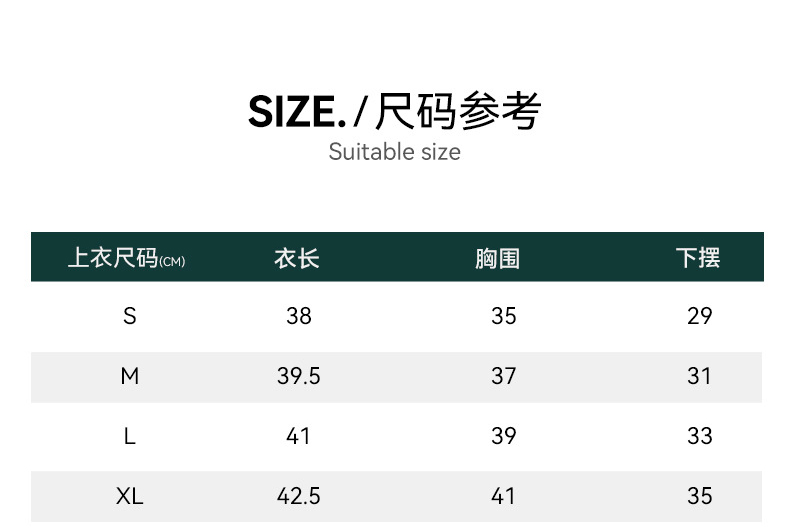Select the 上衣尺码 (CM) column header
The height and width of the screenshot is (528, 790).
[126, 258]
